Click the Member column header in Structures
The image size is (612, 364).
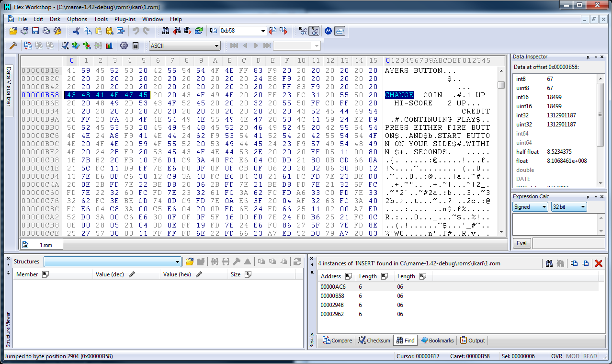(52, 274)
